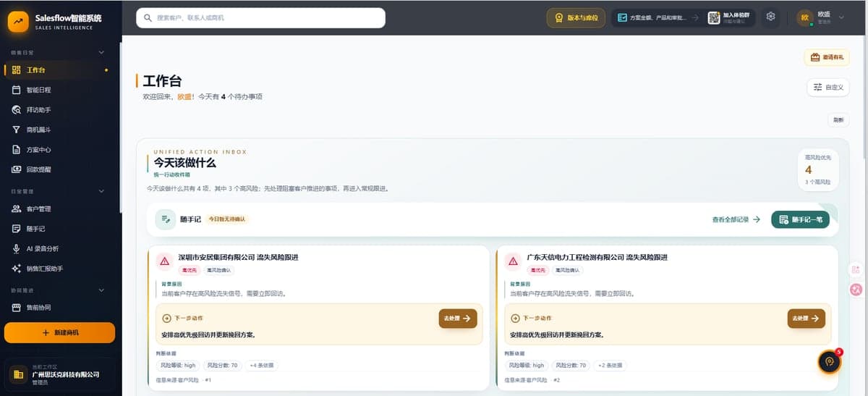
Task: Click the lower pink floating side icon
Action: (856, 289)
